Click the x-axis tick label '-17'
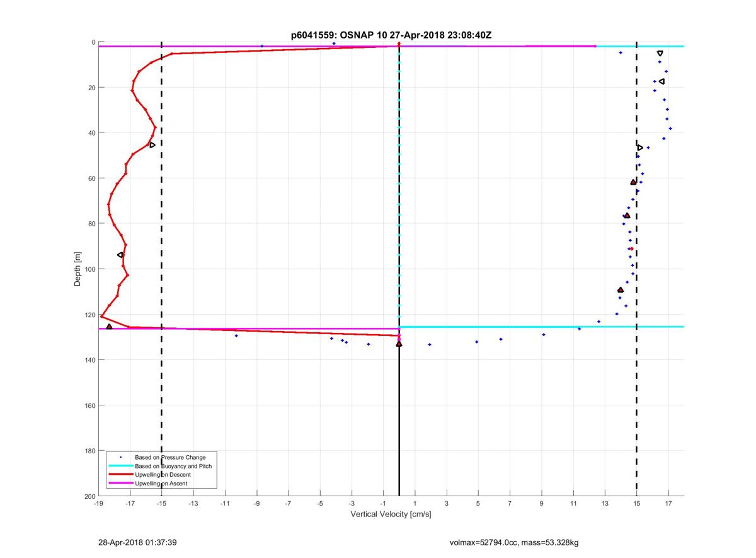Screen dimensions: 756x558 (x=130, y=503)
